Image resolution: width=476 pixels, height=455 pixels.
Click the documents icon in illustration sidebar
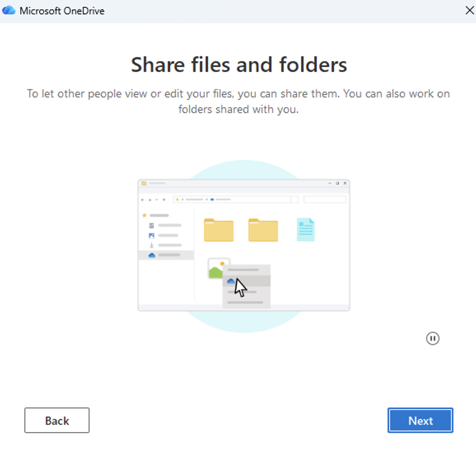tap(151, 225)
